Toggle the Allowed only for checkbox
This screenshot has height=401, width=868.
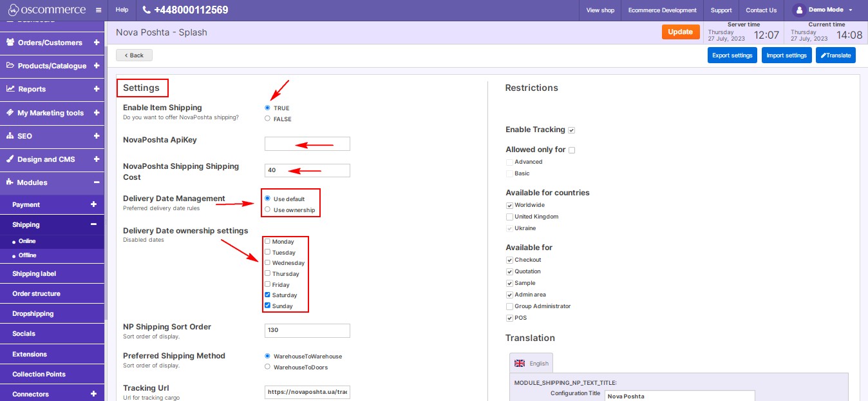coord(572,150)
